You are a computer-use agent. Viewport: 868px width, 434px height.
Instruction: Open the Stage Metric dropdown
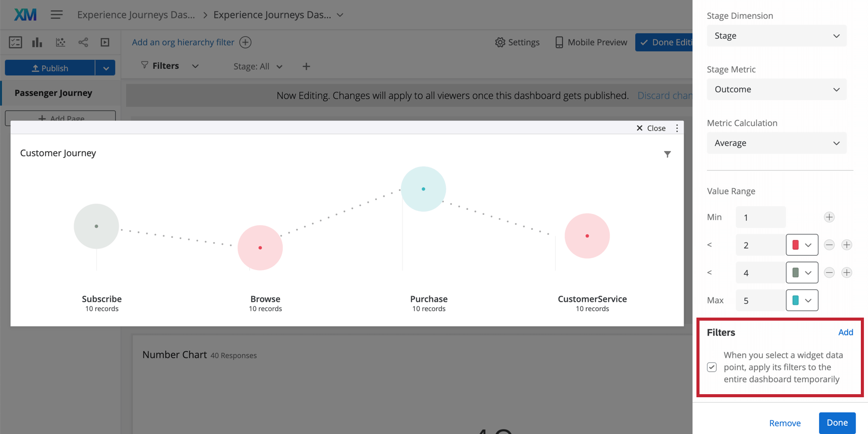click(776, 89)
